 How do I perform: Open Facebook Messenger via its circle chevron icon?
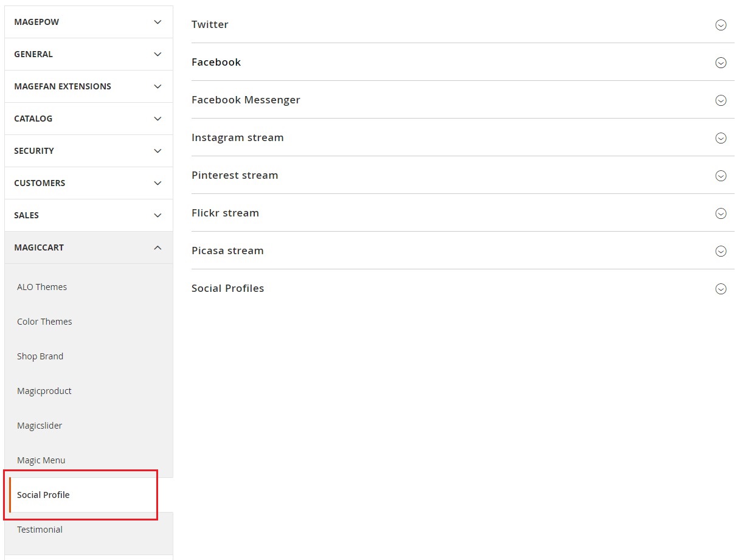[x=721, y=100]
